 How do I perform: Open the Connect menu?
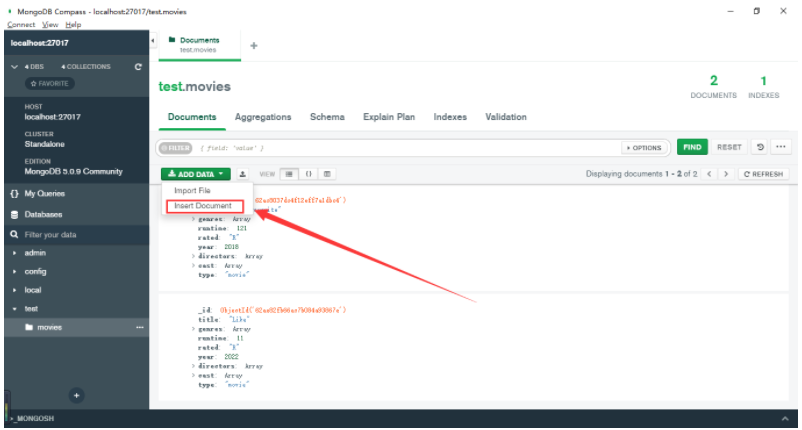(21, 25)
